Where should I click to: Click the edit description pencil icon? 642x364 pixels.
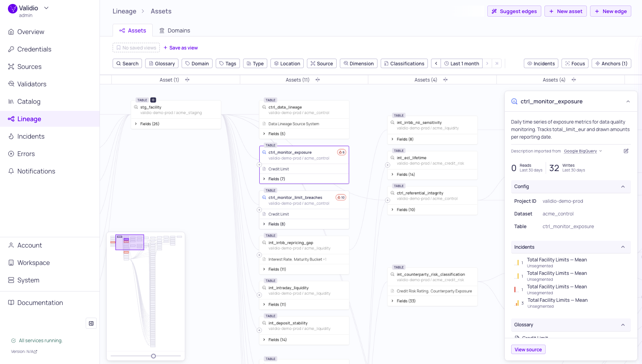(626, 151)
